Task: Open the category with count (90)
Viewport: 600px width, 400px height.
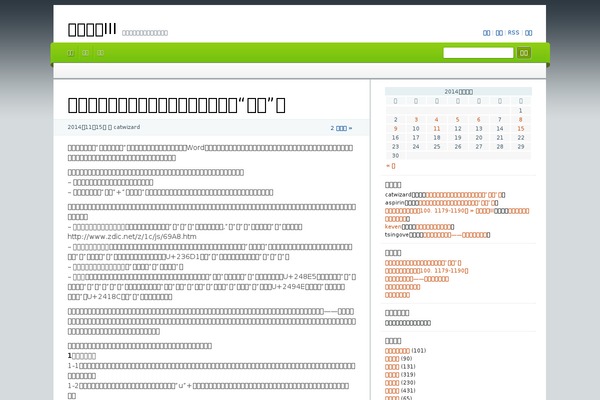Action: click(x=392, y=359)
